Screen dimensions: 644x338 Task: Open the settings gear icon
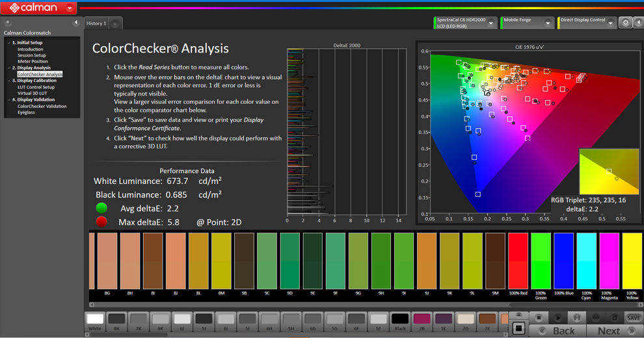click(x=625, y=23)
